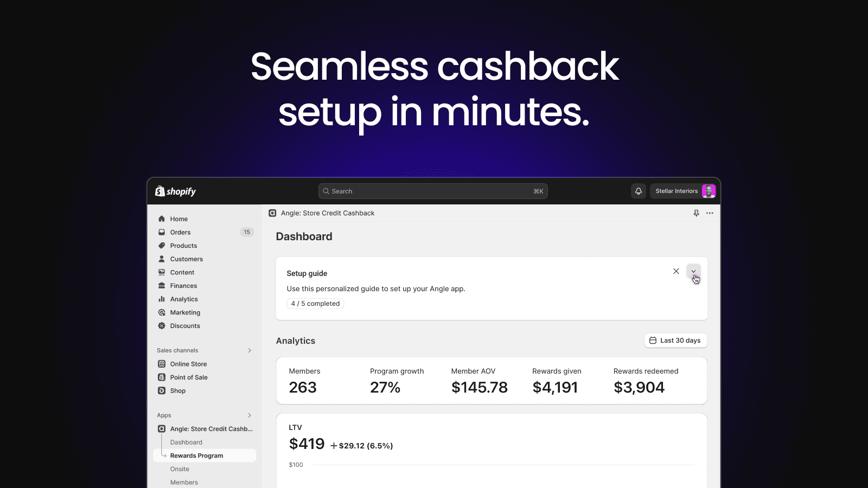This screenshot has width=868, height=488.
Task: Dismiss the Setup guide card
Action: click(676, 271)
